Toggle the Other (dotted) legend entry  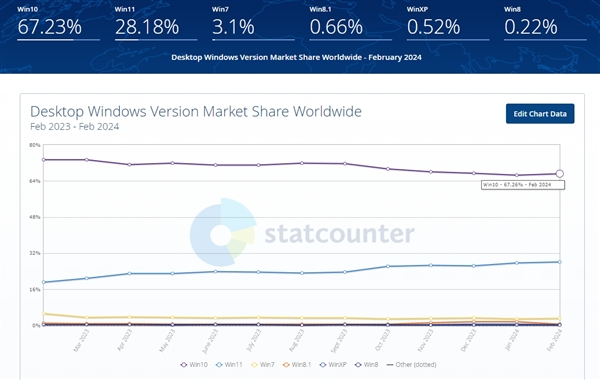pos(411,365)
